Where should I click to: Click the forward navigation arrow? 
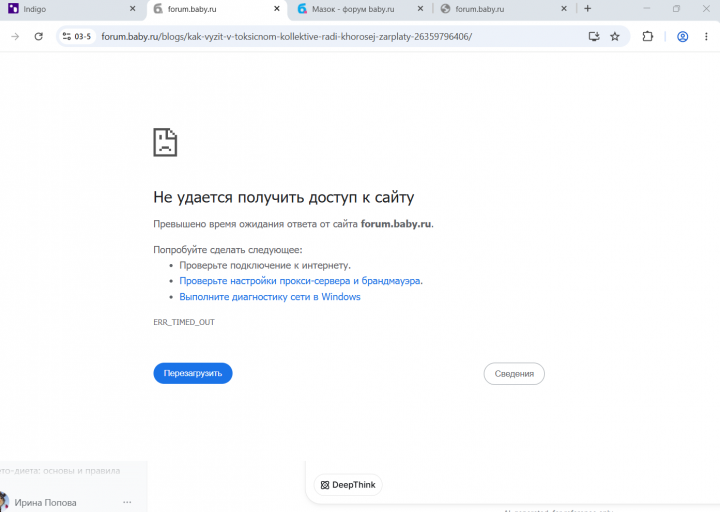coord(15,36)
